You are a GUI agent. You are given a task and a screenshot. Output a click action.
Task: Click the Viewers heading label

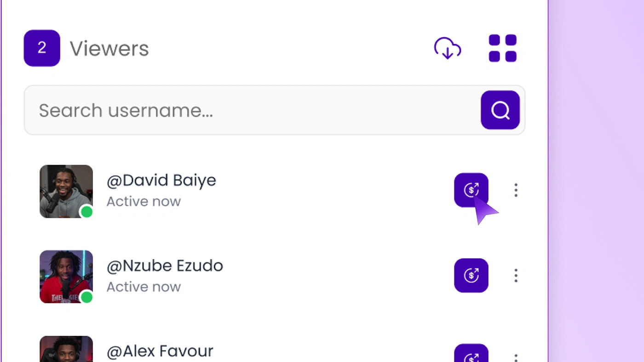(109, 48)
